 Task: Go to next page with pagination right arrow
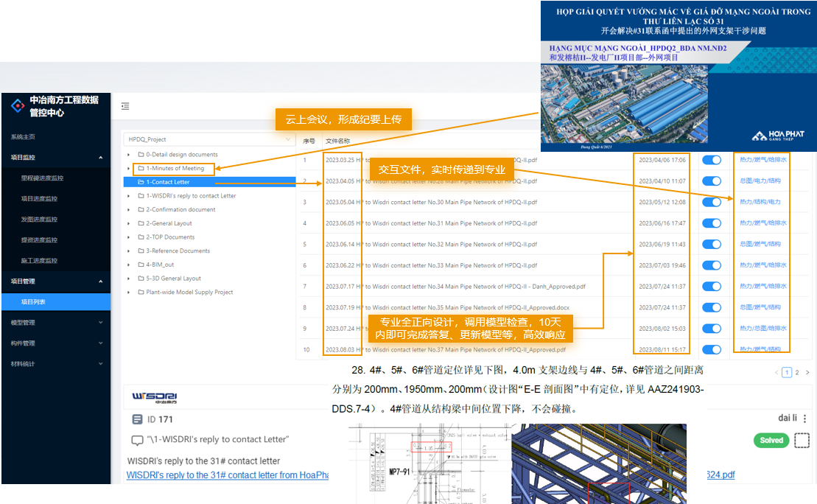(x=807, y=372)
